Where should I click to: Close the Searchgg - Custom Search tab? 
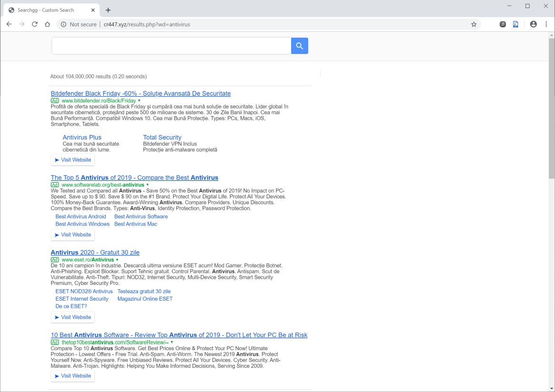[x=93, y=10]
